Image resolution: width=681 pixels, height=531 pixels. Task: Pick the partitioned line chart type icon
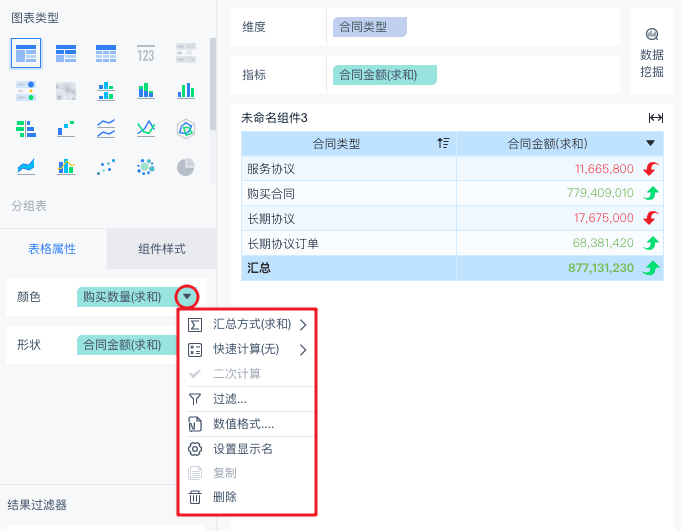coord(106,129)
